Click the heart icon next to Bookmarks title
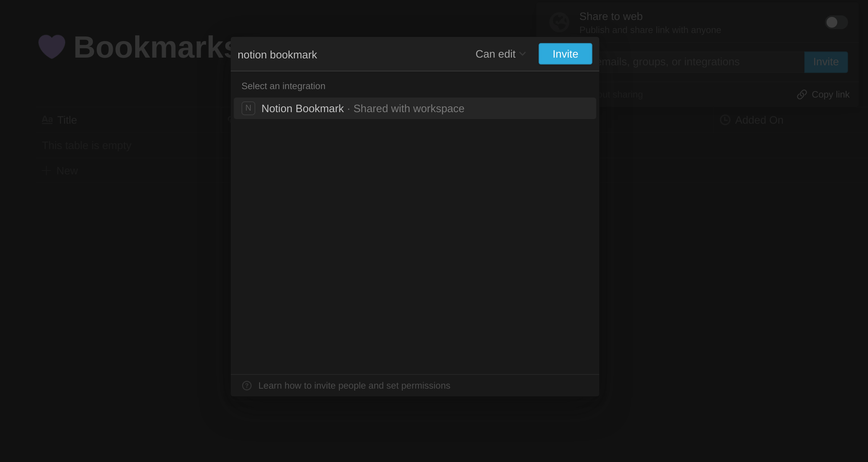868x462 pixels. click(x=51, y=46)
